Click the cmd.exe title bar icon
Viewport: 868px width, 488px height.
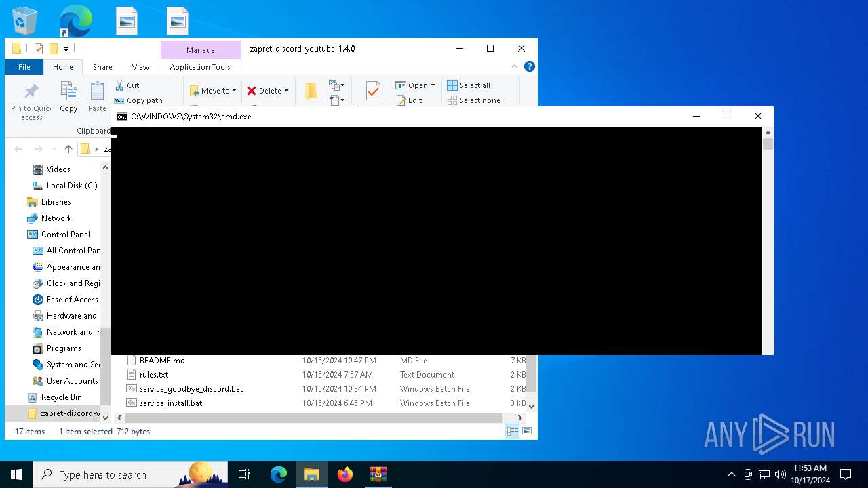coord(121,117)
